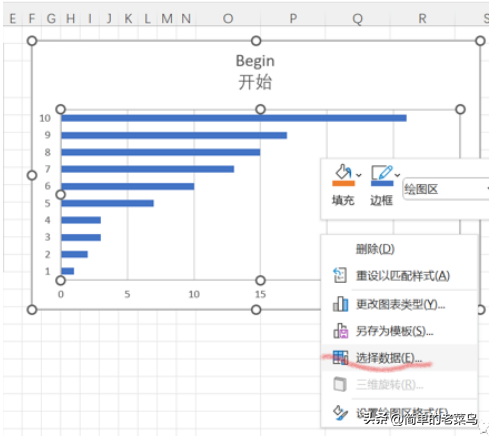Select the bar for category 5
The image size is (489, 436).
pyautogui.click(x=108, y=203)
